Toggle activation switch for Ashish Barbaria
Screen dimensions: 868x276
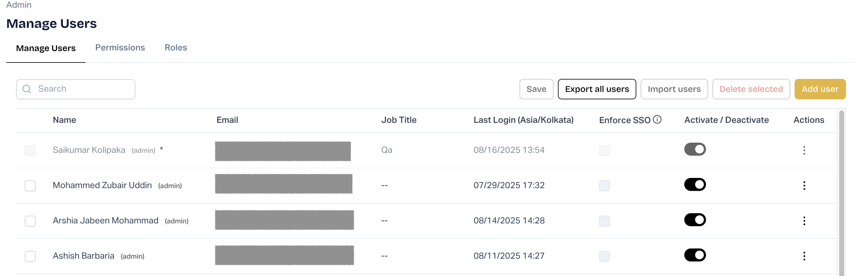pos(695,255)
